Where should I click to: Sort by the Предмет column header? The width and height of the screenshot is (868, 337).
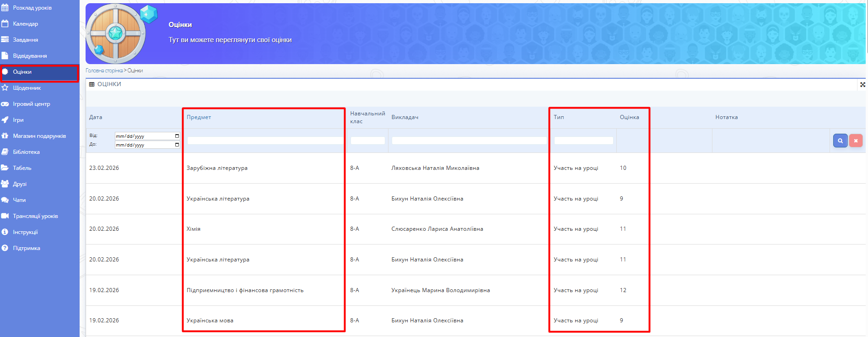pyautogui.click(x=199, y=117)
